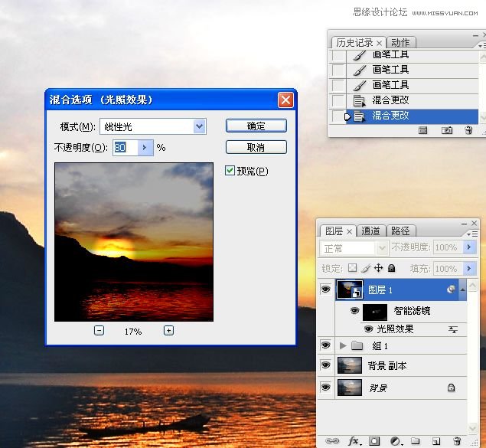Hide the 组 1 group
The image size is (486, 448).
[x=325, y=345]
